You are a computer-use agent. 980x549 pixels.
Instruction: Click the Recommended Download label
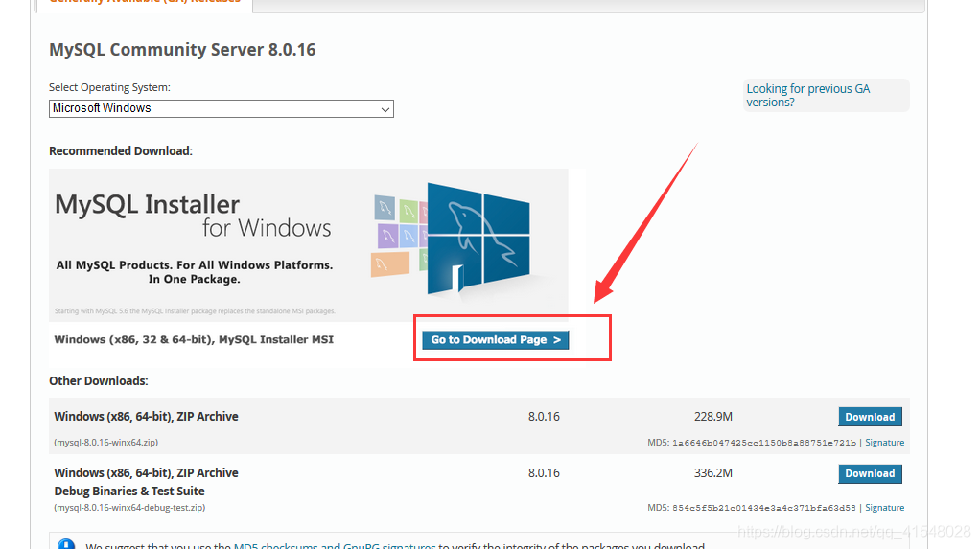click(x=121, y=151)
